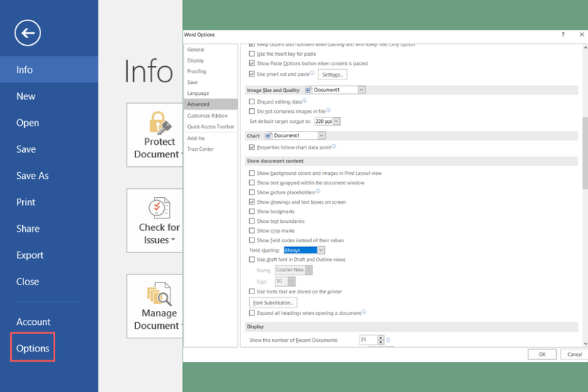Click the Check for Issues icon
588x392 pixels.
click(x=159, y=208)
